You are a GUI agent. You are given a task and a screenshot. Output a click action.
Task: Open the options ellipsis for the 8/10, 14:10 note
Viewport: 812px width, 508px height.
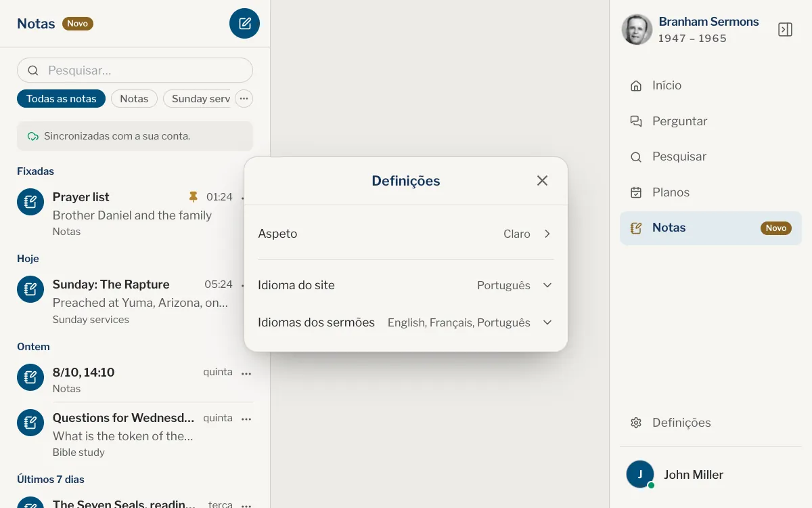pyautogui.click(x=246, y=373)
